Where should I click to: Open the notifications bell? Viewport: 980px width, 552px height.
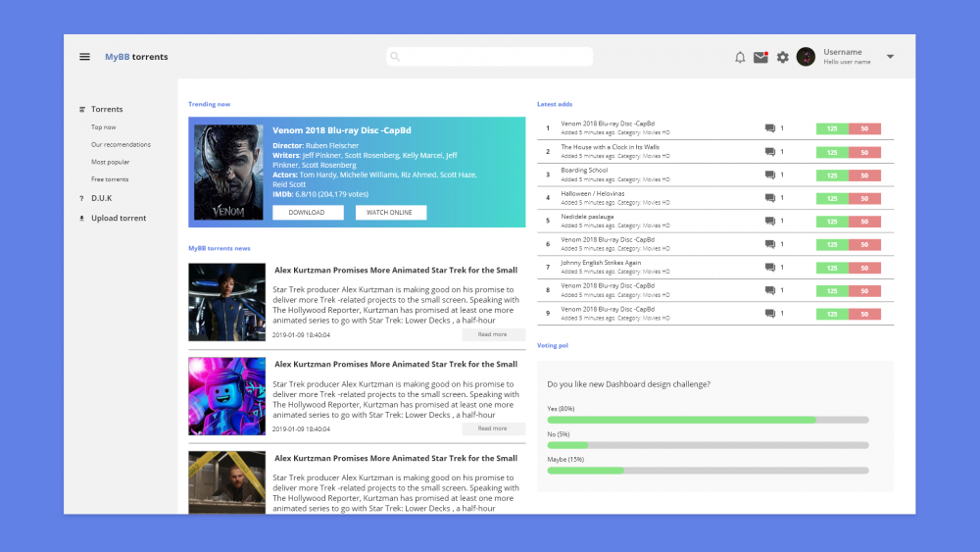tap(740, 58)
